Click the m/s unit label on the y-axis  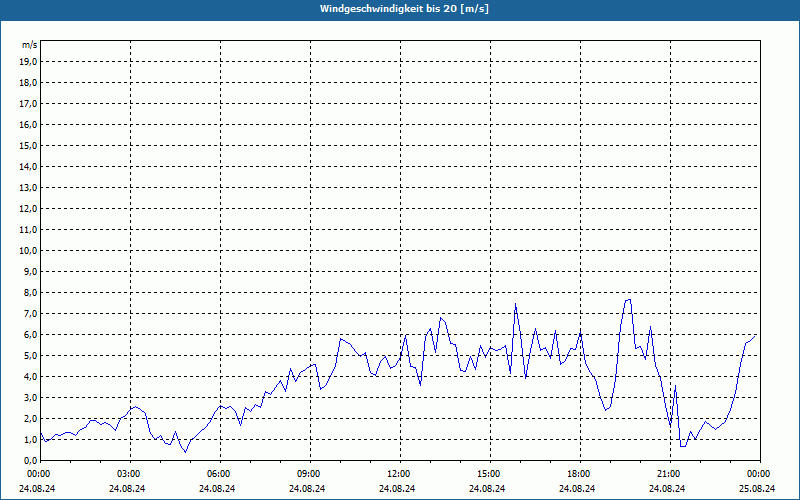[30, 45]
